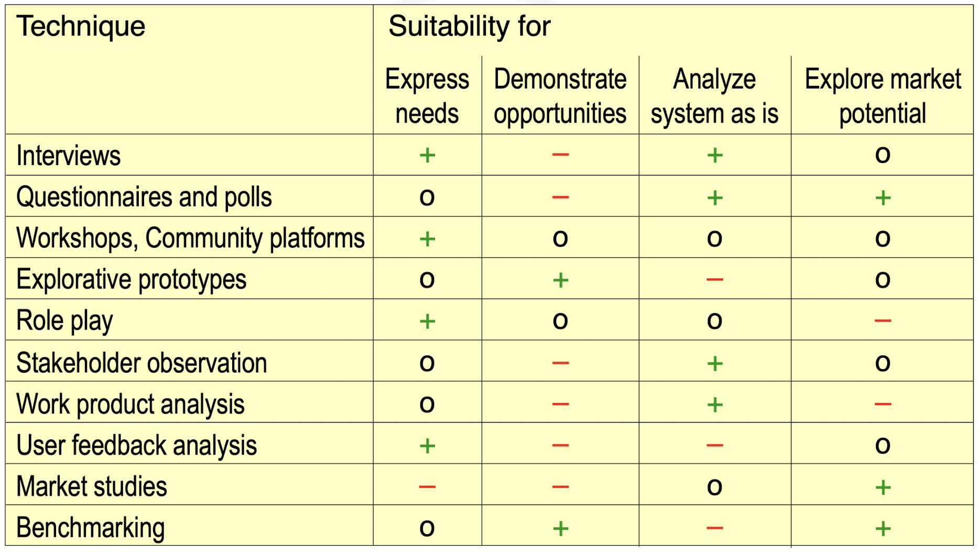Click red minus for Role play market potential

883,320
